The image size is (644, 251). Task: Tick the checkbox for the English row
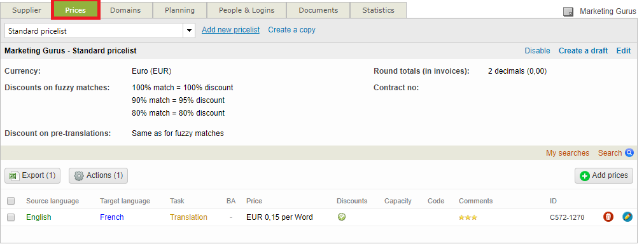pyautogui.click(x=11, y=217)
